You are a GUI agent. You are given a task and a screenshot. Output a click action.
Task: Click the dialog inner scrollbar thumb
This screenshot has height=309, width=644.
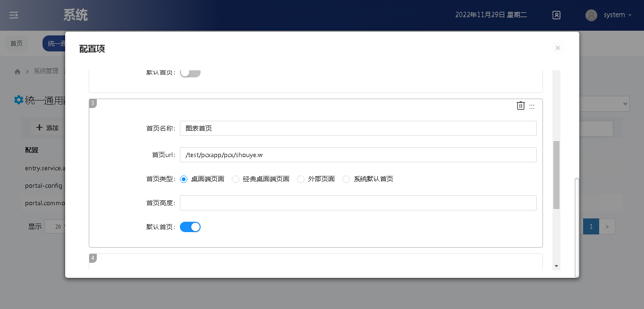[x=556, y=175]
